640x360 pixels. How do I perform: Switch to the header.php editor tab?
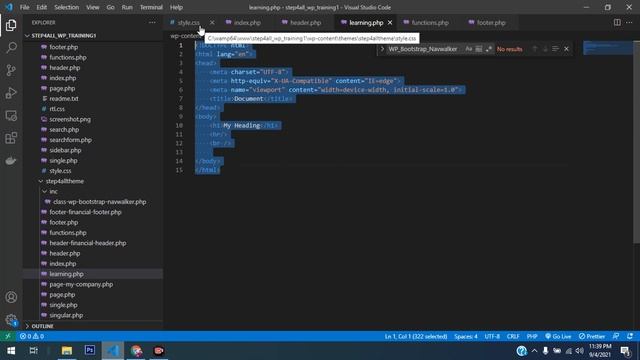[305, 22]
